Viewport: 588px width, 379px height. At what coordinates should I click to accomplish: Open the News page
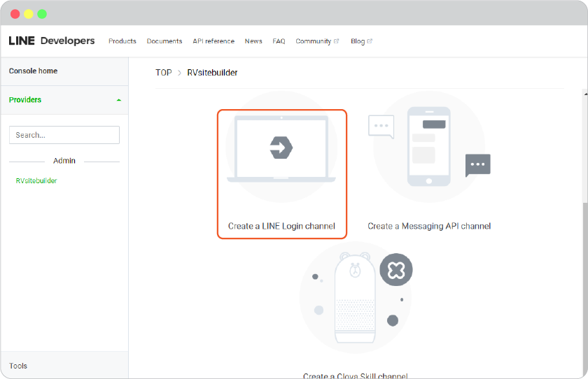(x=253, y=41)
